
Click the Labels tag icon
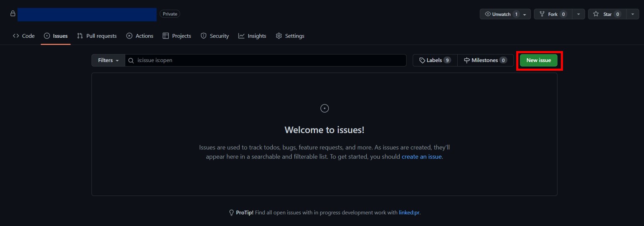click(422, 60)
